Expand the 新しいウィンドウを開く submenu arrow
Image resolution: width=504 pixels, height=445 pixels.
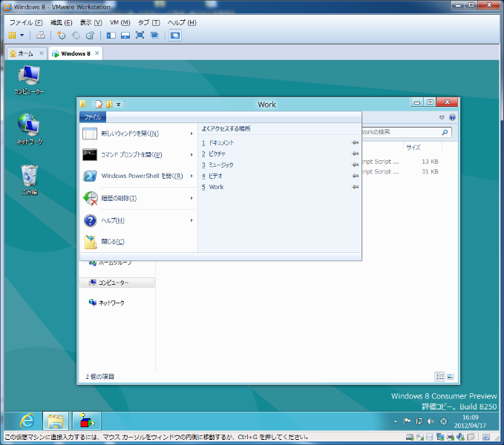[192, 134]
